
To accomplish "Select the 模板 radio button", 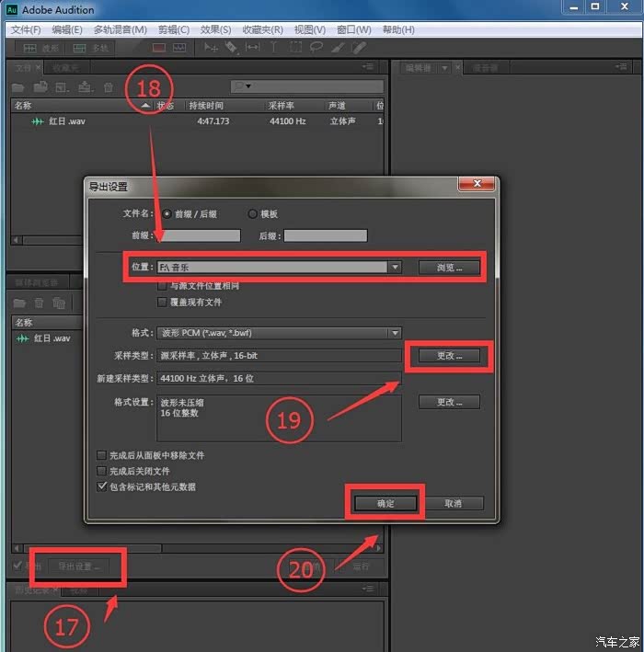I will 253,214.
